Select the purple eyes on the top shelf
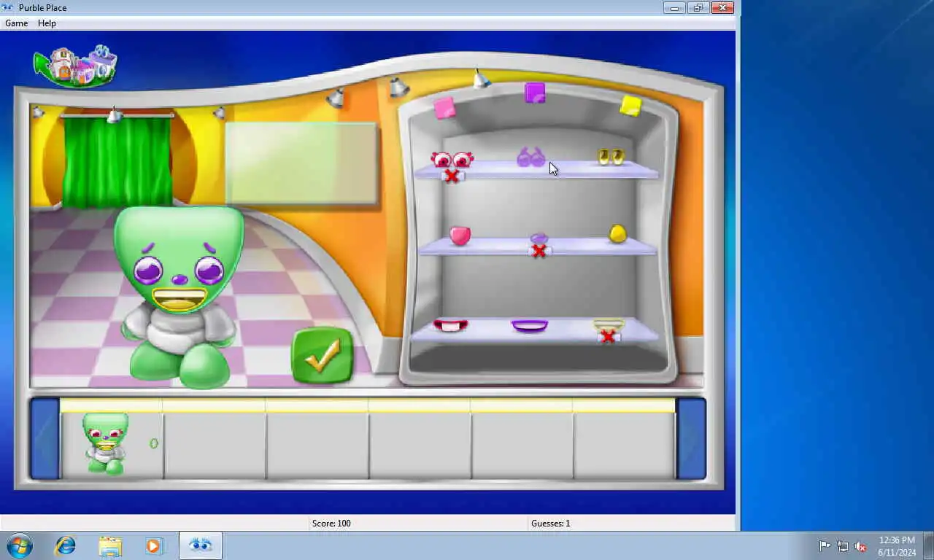The image size is (934, 560). coord(531,157)
